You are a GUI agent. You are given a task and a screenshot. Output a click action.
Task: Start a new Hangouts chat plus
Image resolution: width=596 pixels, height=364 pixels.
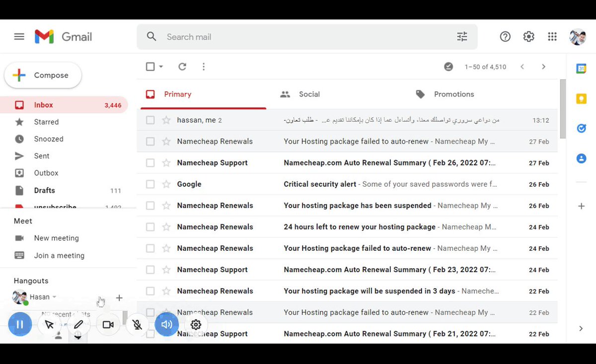pos(119,298)
